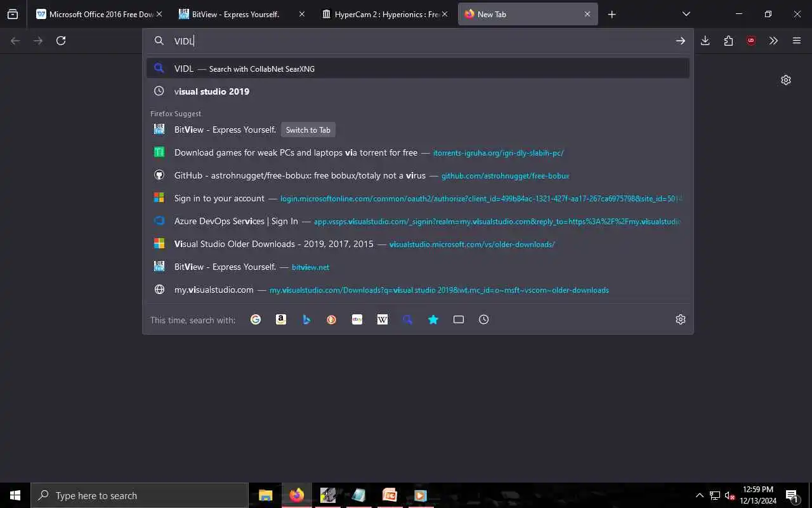Search with Amazon one-off icon
This screenshot has height=508, width=812.
pyautogui.click(x=281, y=319)
